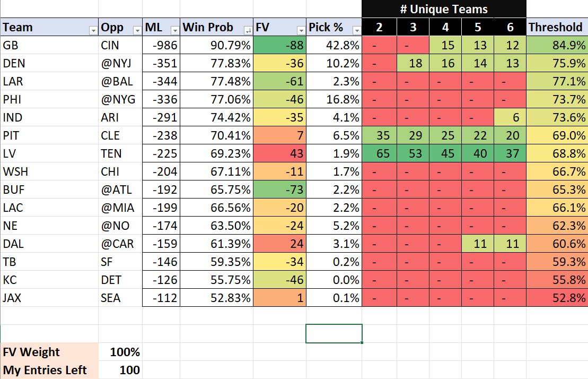Select the 84.9% Threshold cell

(x=557, y=45)
